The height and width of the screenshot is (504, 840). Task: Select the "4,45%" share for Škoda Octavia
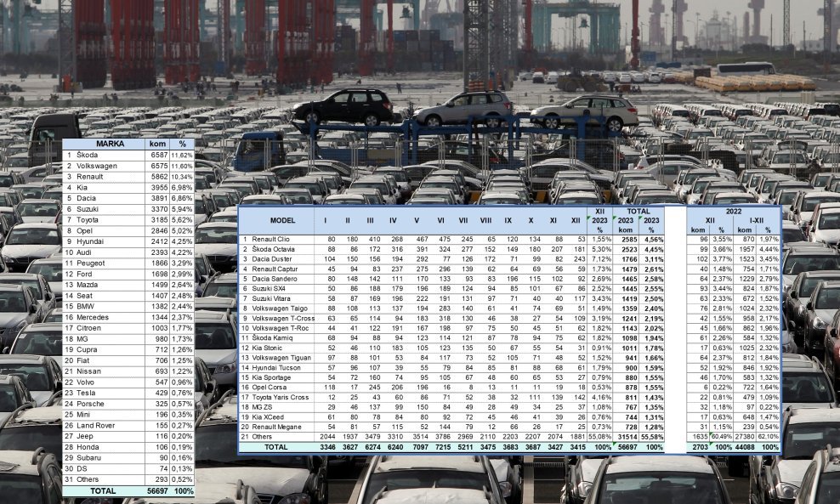pos(654,249)
